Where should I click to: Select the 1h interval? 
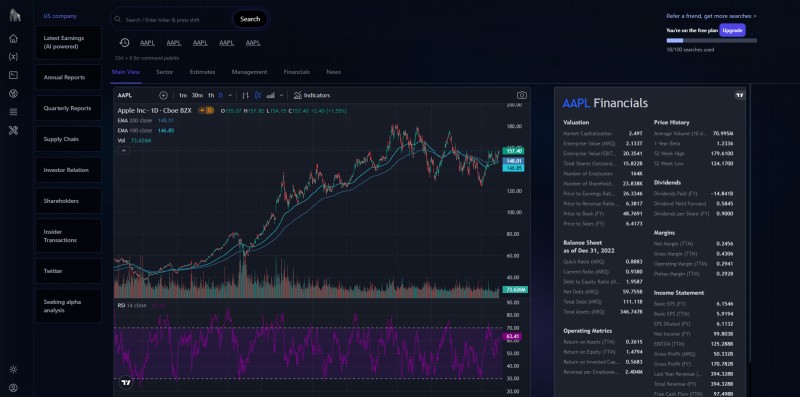[211, 95]
